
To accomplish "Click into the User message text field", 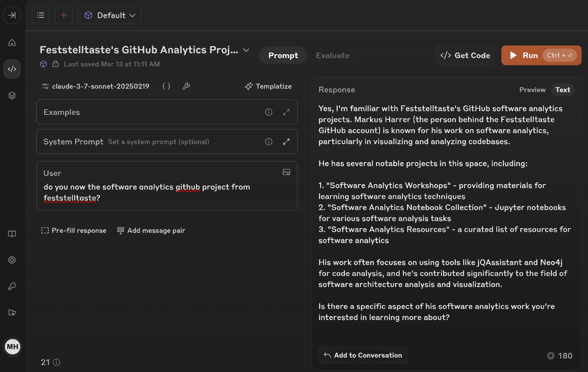I will pyautogui.click(x=167, y=192).
